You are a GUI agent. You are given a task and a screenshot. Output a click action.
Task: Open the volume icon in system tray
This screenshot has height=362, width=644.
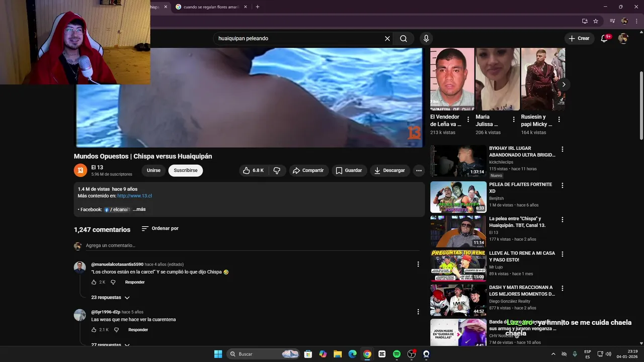pyautogui.click(x=608, y=354)
